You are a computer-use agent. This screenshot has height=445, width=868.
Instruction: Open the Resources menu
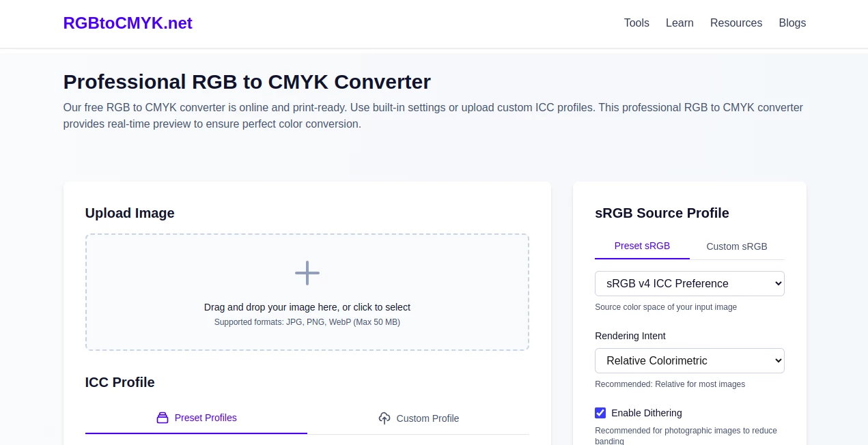pos(736,23)
